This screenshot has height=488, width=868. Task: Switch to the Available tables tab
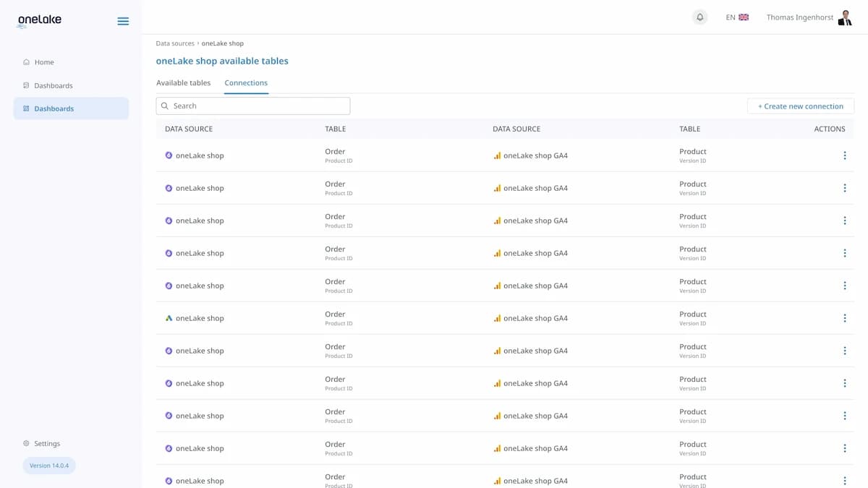click(184, 82)
